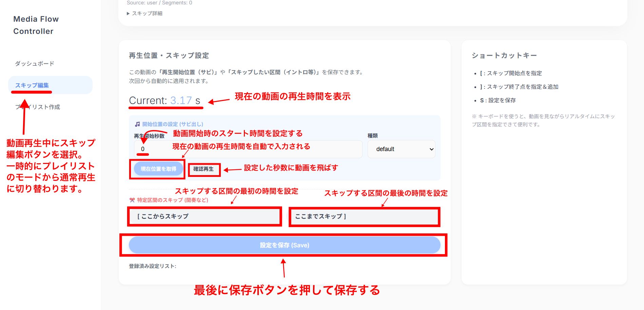Click the 設定を保存 (Save) button
644x310 pixels.
pos(284,245)
